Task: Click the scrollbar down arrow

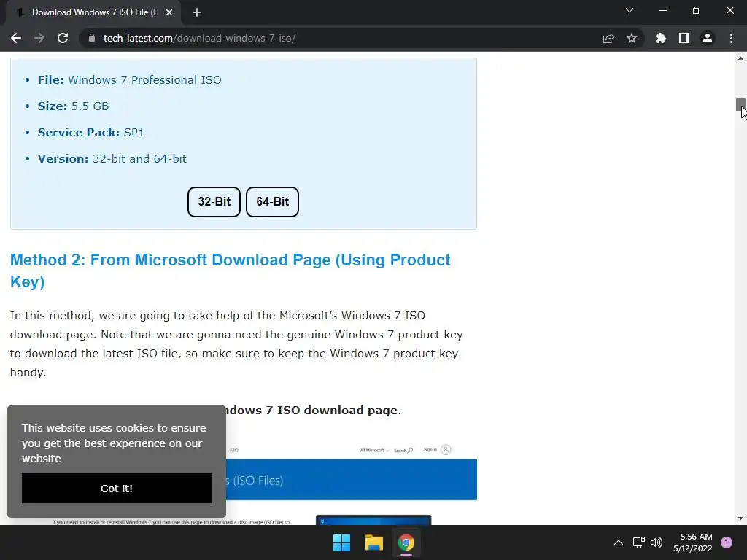Action: (x=740, y=518)
